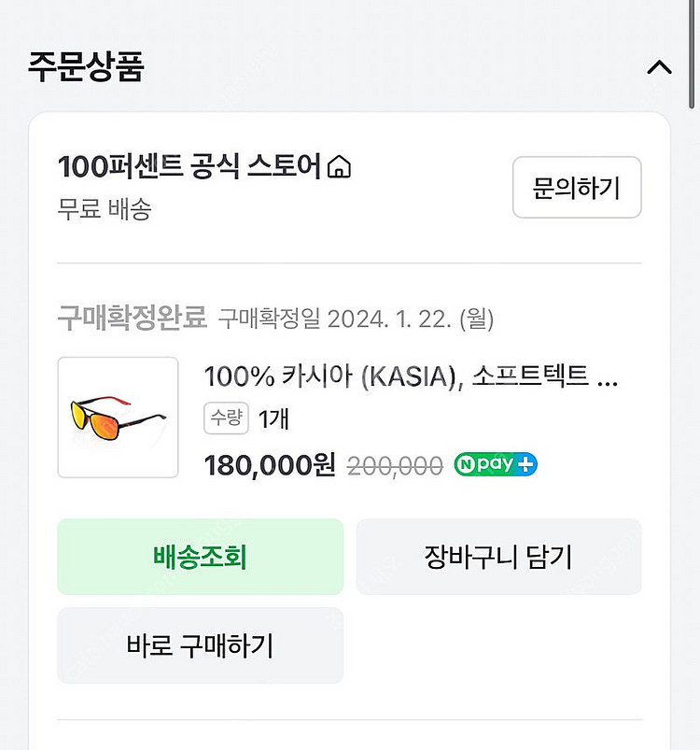This screenshot has width=700, height=750.
Task: Click the 180,000원 price
Action: (269, 464)
